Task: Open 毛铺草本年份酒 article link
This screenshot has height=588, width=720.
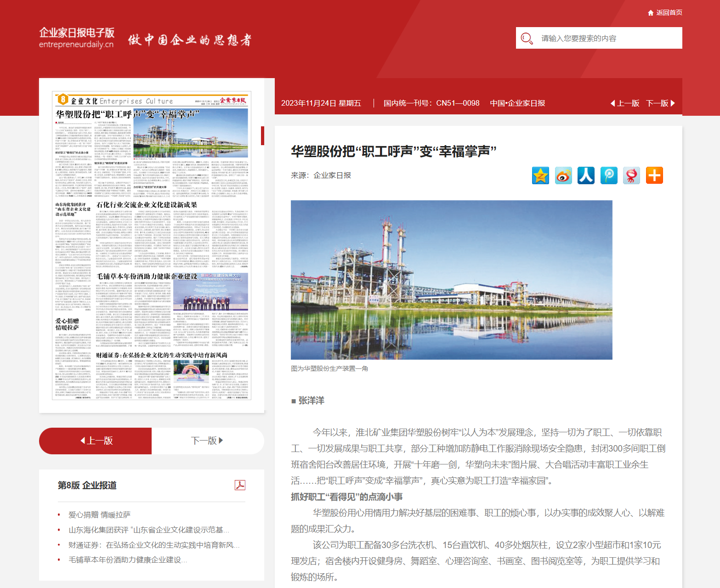Action: click(127, 560)
